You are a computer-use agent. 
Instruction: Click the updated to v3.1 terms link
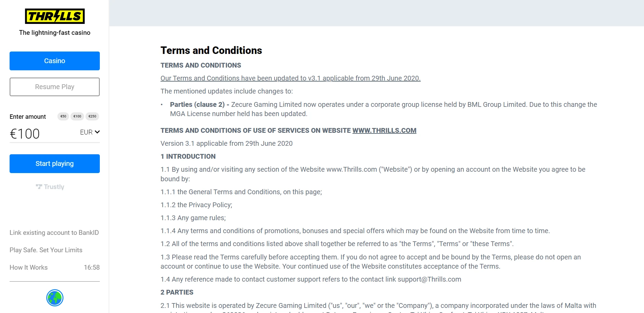coord(291,78)
